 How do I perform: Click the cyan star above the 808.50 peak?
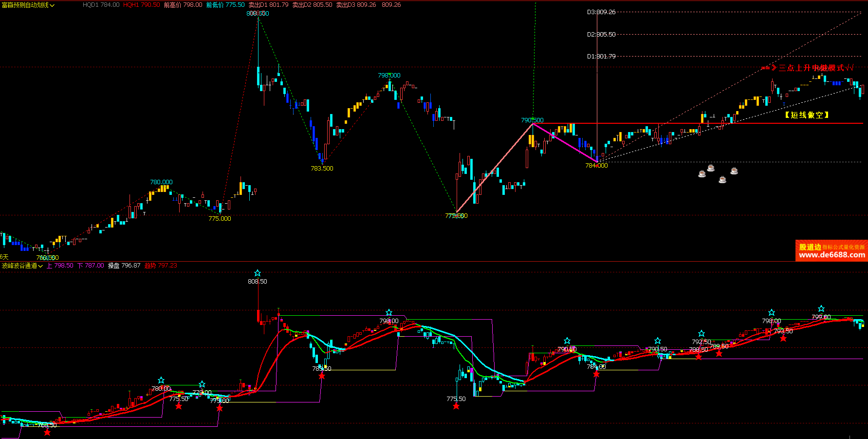click(x=258, y=273)
